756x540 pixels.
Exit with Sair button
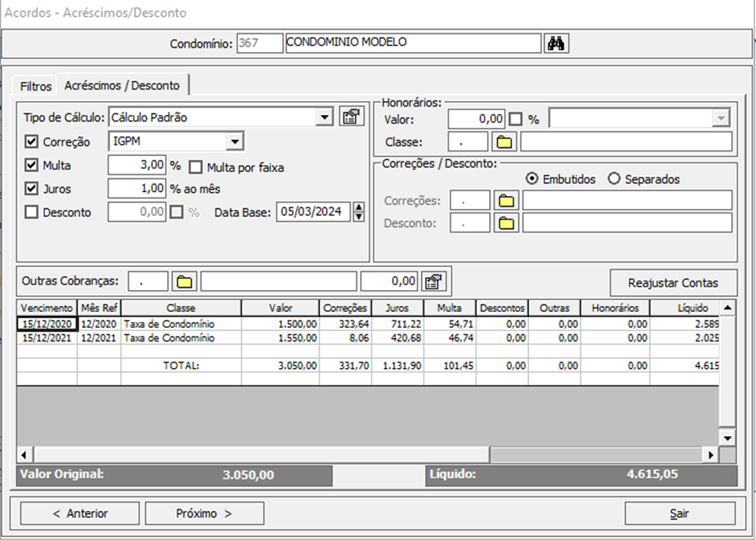click(x=680, y=513)
